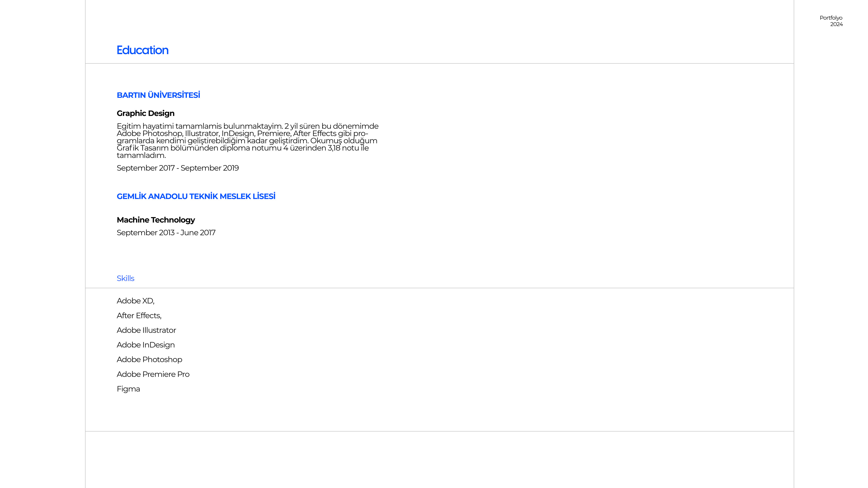Click the Graphic Design subtitle

point(146,113)
